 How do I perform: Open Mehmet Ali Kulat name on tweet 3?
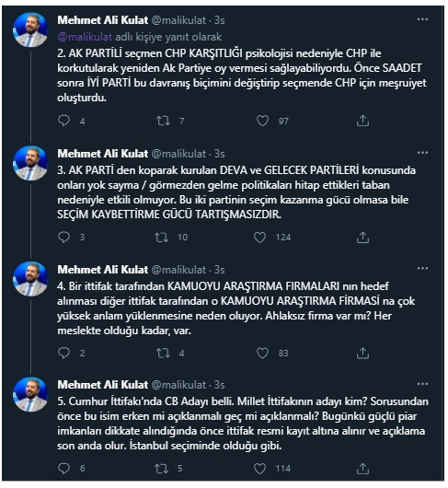(x=103, y=154)
